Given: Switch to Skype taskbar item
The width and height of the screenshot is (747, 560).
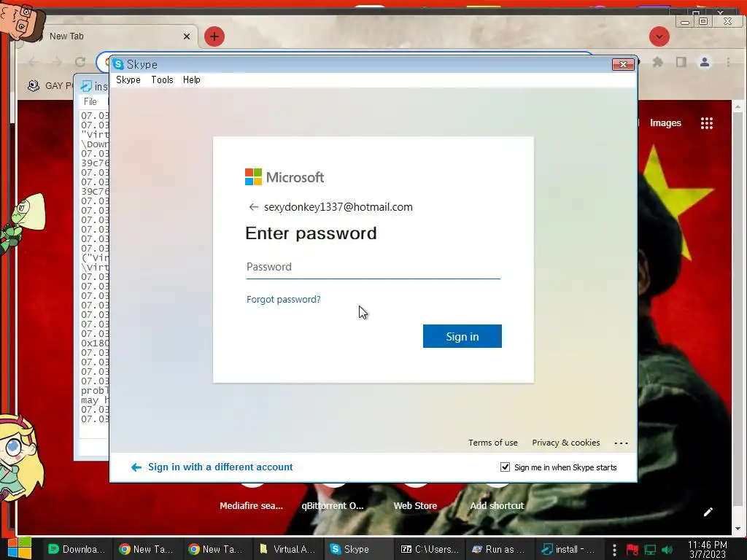Looking at the screenshot, I should (x=357, y=549).
